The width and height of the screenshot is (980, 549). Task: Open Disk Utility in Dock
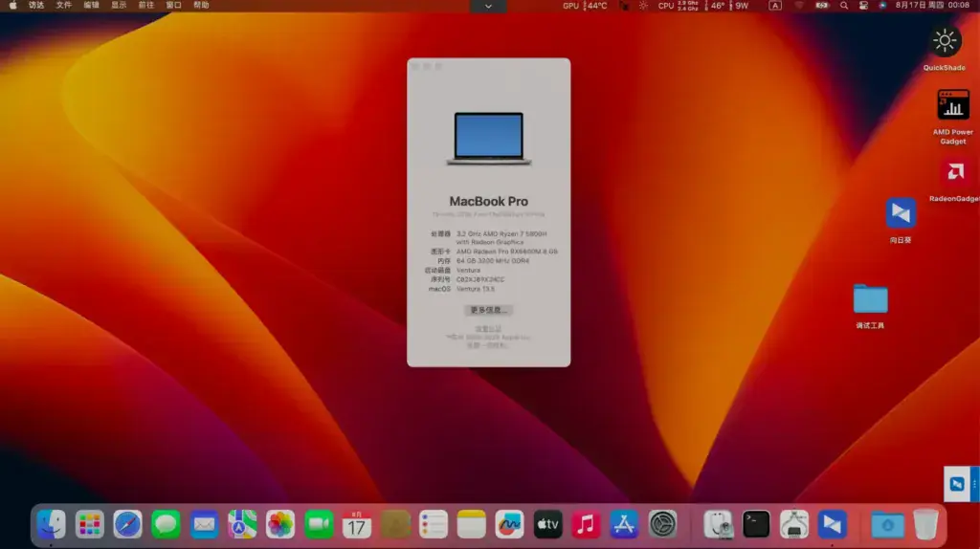tap(718, 524)
